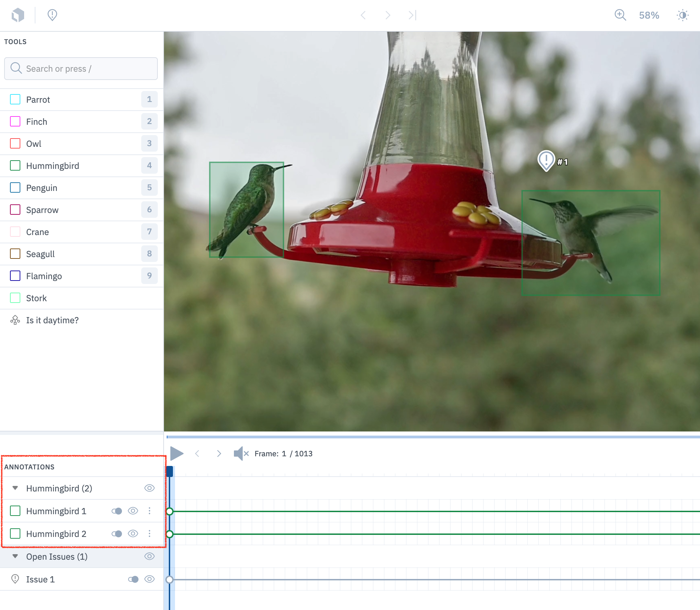Click the zoom-in magnifier icon

point(620,15)
